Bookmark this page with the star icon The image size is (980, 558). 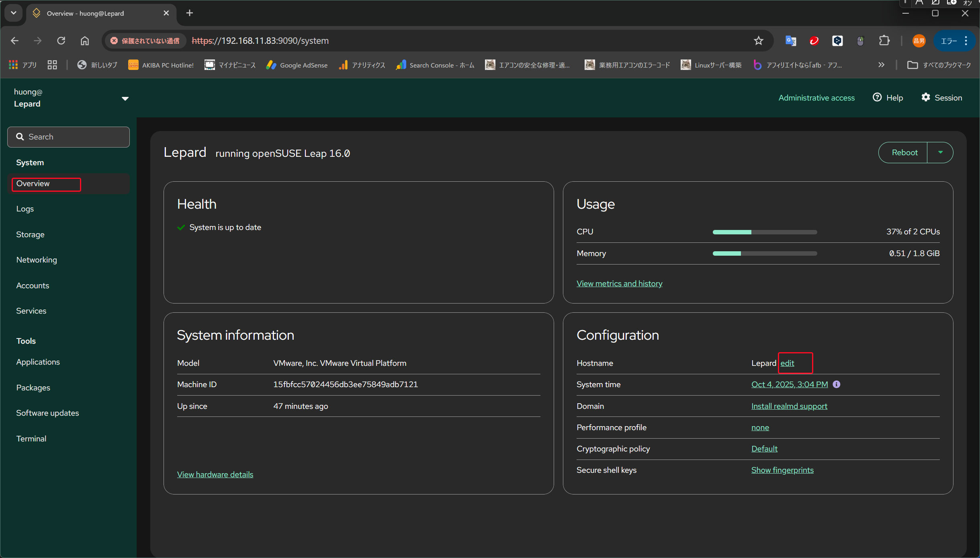758,41
